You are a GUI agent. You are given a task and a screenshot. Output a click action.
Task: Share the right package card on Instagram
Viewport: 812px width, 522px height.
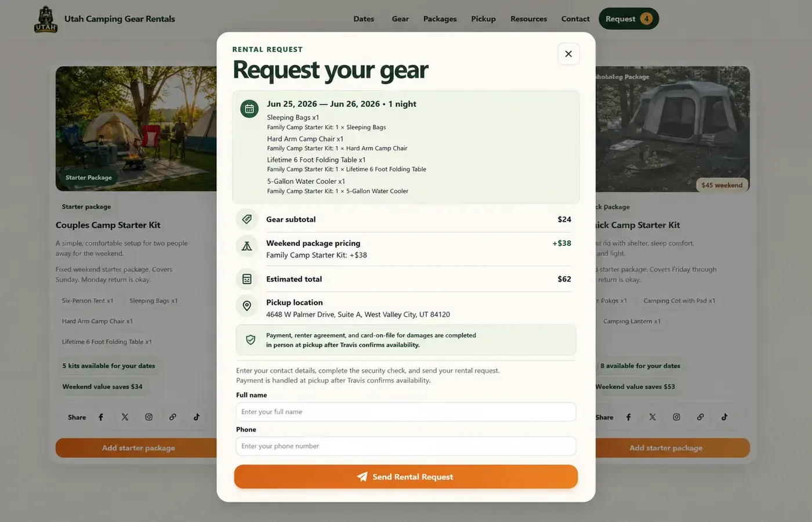[676, 417]
